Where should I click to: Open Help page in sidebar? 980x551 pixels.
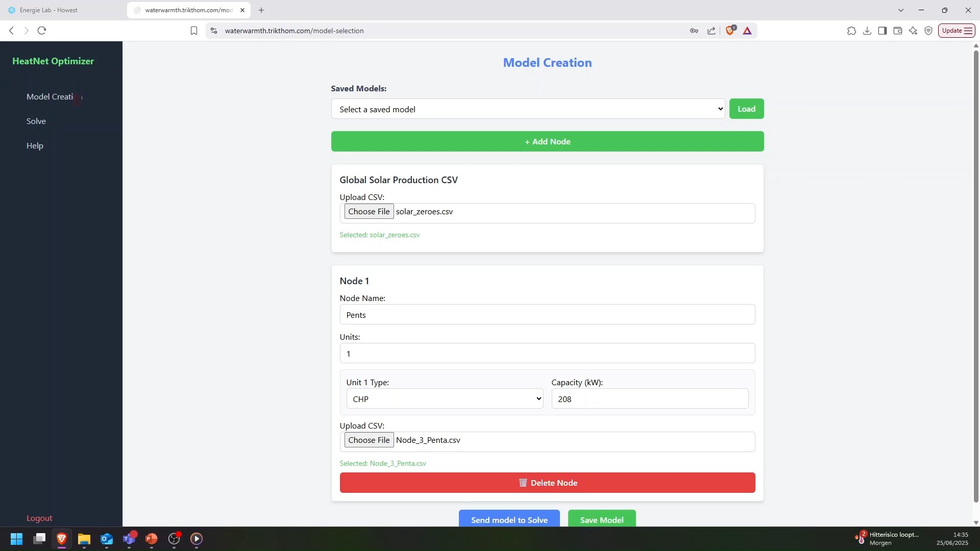35,145
